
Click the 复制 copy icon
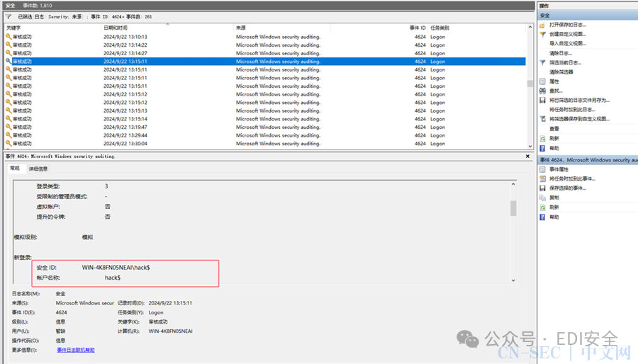coord(542,198)
